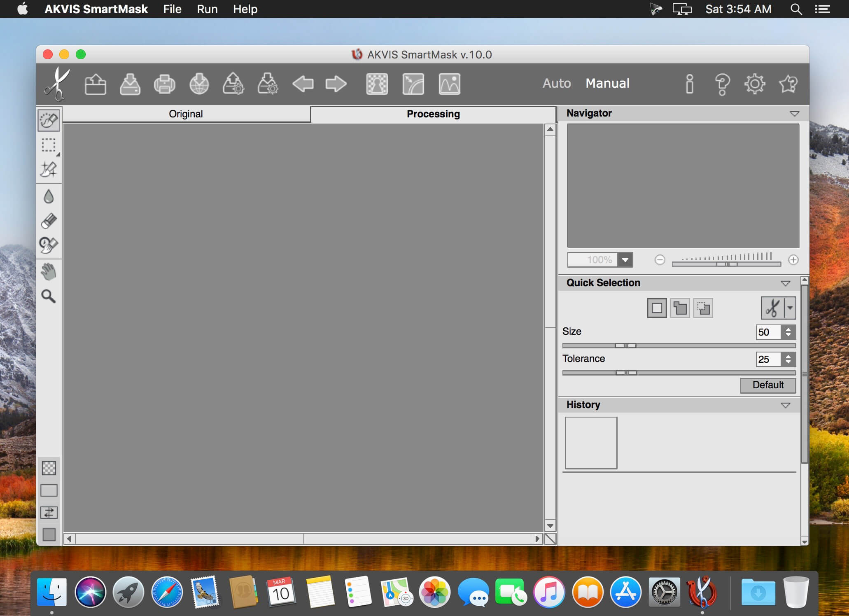This screenshot has width=849, height=616.
Task: Collapse the Quick Selection panel
Action: coord(785,283)
